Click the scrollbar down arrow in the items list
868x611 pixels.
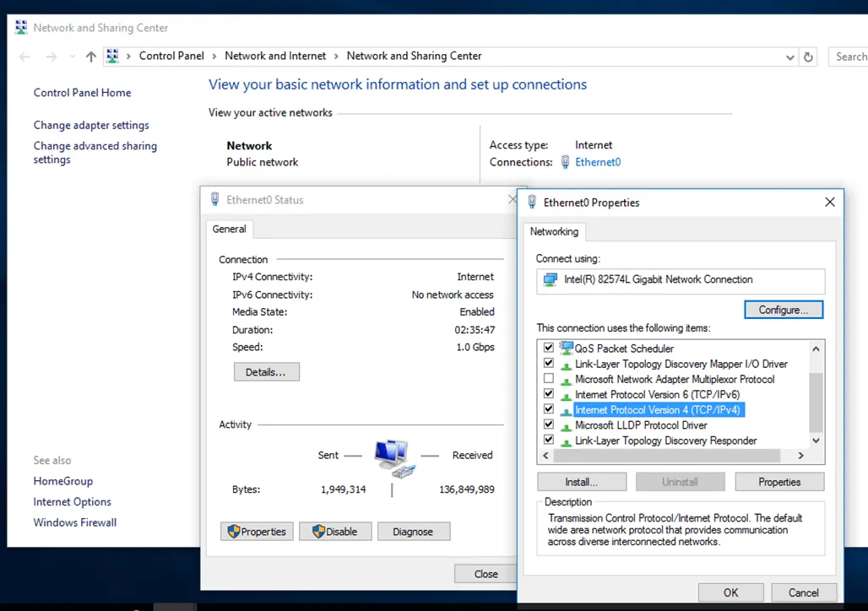point(814,441)
